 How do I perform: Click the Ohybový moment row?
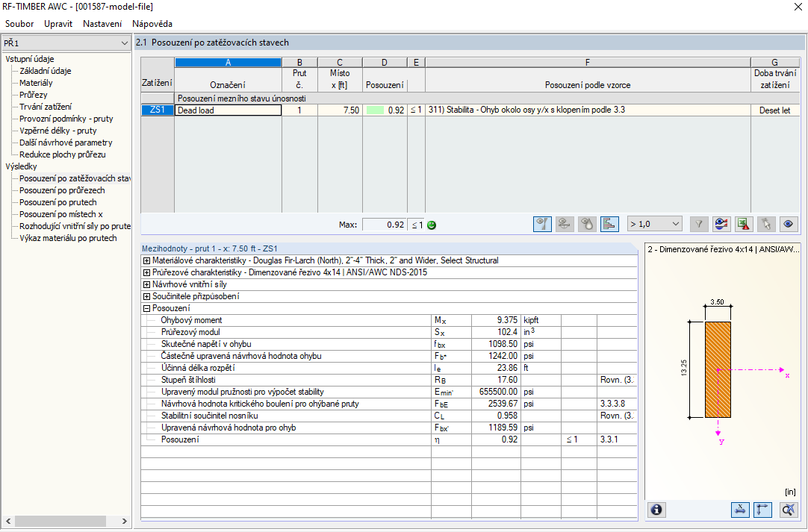(x=389, y=320)
